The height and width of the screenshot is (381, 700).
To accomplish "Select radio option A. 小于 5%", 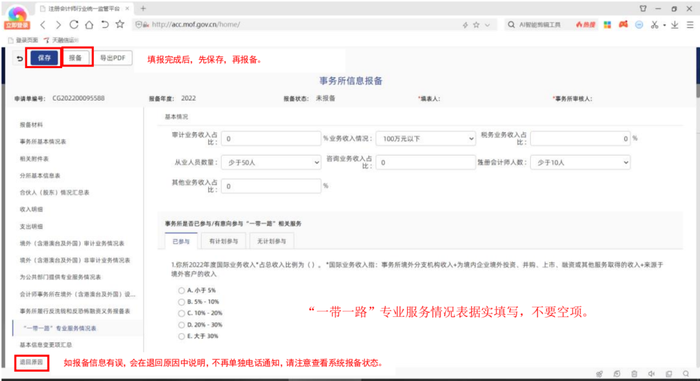I will (181, 290).
